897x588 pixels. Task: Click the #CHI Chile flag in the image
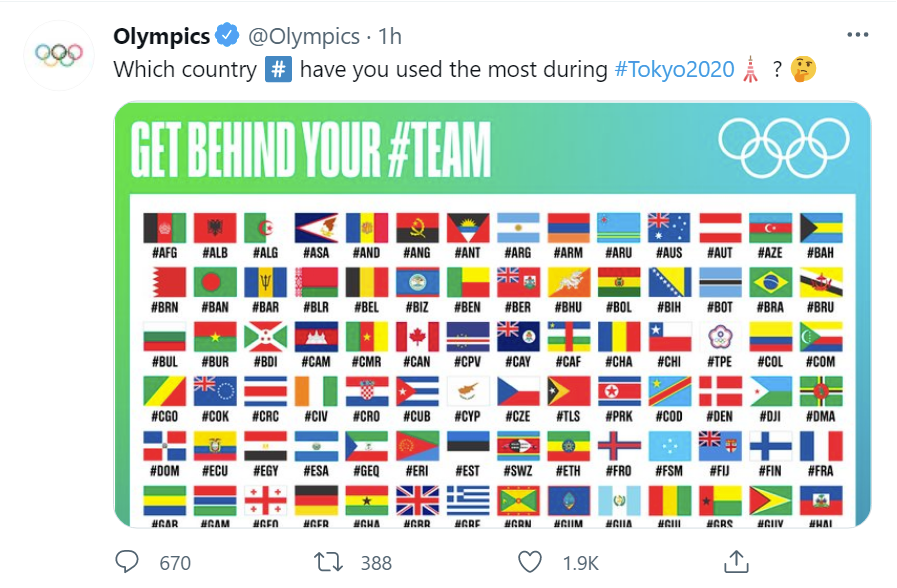[672, 337]
